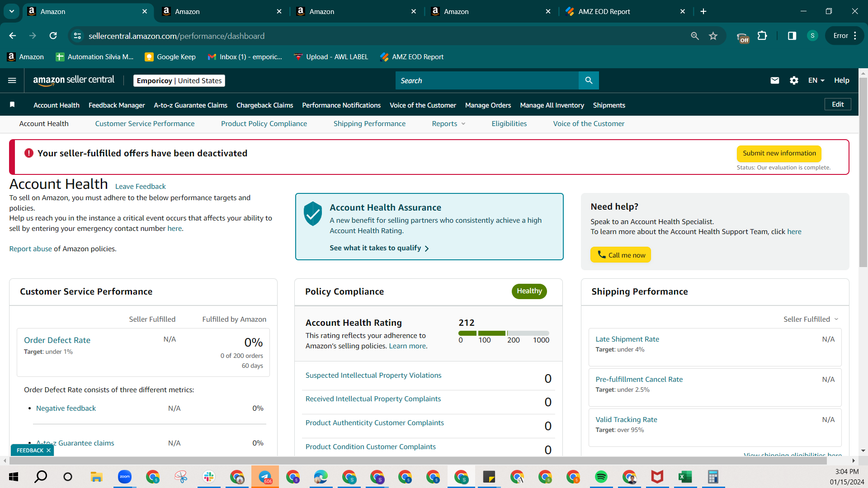Open the Chrome profile avatar S
Image resolution: width=868 pixels, height=488 pixels.
click(812, 36)
